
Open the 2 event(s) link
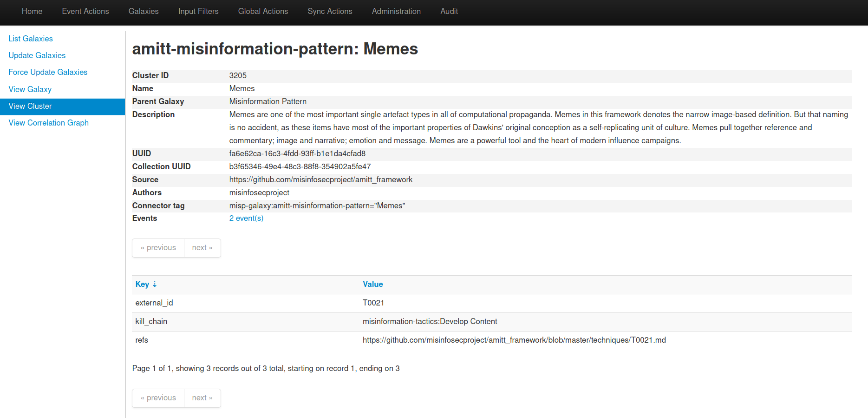(x=246, y=218)
